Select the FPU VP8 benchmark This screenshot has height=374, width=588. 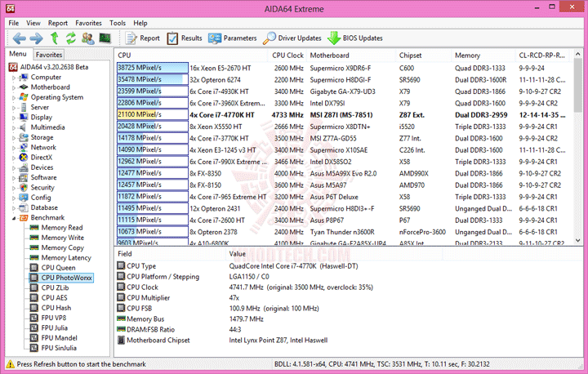click(x=54, y=318)
